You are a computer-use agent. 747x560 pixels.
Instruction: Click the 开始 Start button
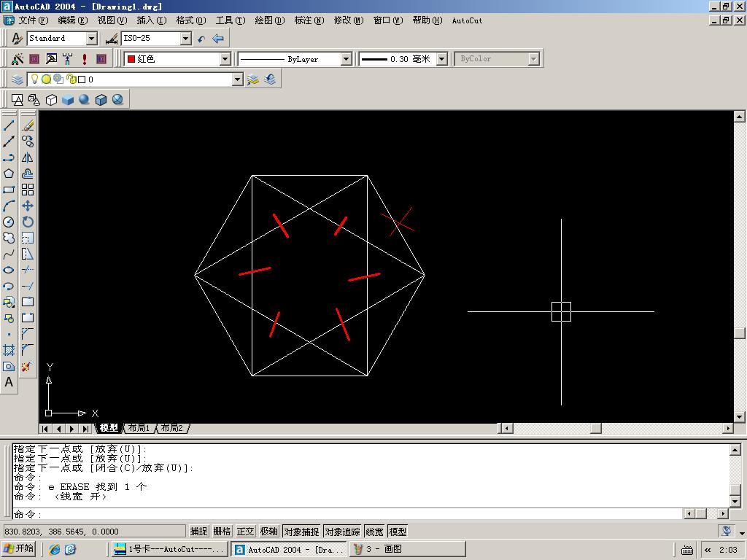(x=20, y=549)
